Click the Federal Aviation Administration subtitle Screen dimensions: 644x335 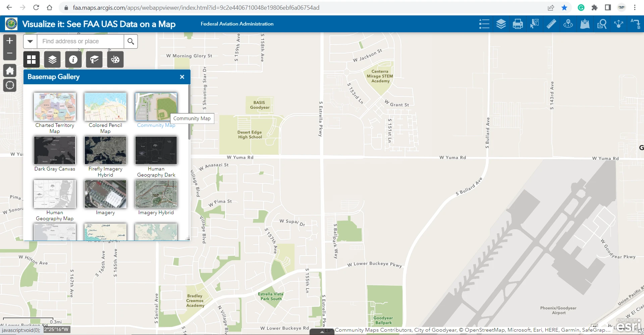coord(237,24)
